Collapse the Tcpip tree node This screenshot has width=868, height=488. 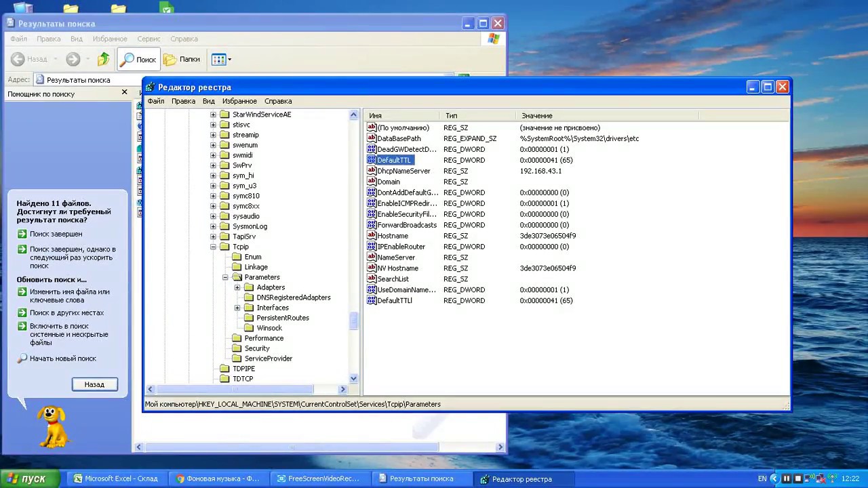213,247
